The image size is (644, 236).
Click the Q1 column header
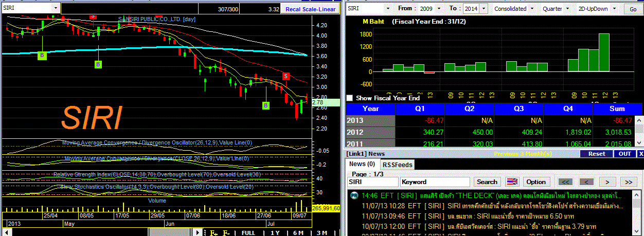tap(420, 109)
